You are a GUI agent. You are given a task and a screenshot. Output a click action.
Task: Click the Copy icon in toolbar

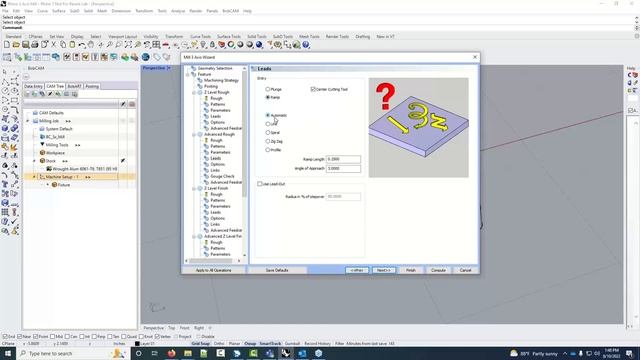point(63,45)
